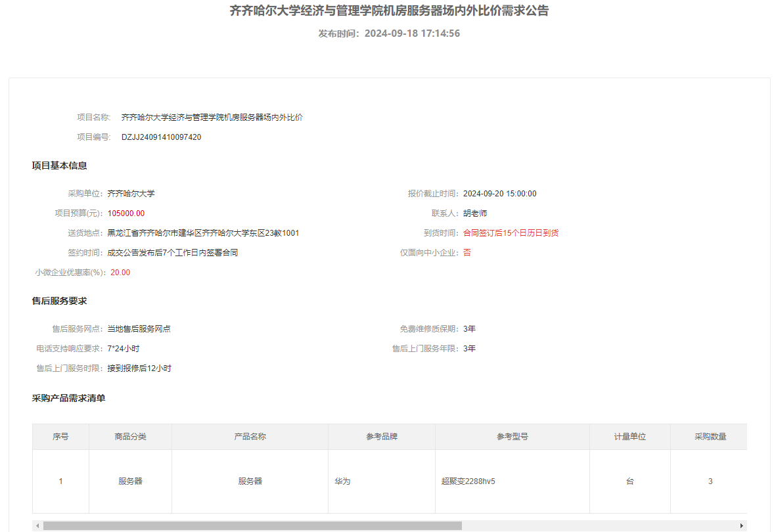774x532 pixels.
Task: Click the budget amount 105000.00
Action: [x=126, y=213]
